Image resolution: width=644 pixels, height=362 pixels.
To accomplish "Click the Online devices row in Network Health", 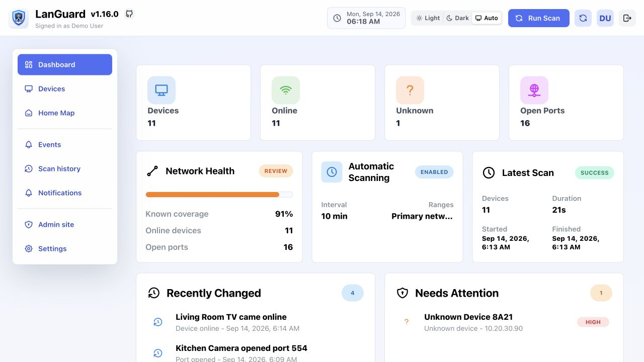I will (219, 230).
